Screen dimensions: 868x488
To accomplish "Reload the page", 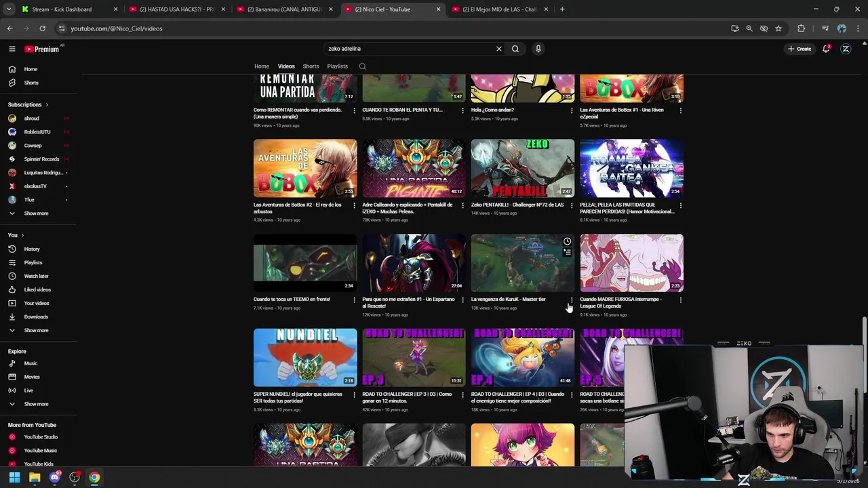I will coord(42,28).
